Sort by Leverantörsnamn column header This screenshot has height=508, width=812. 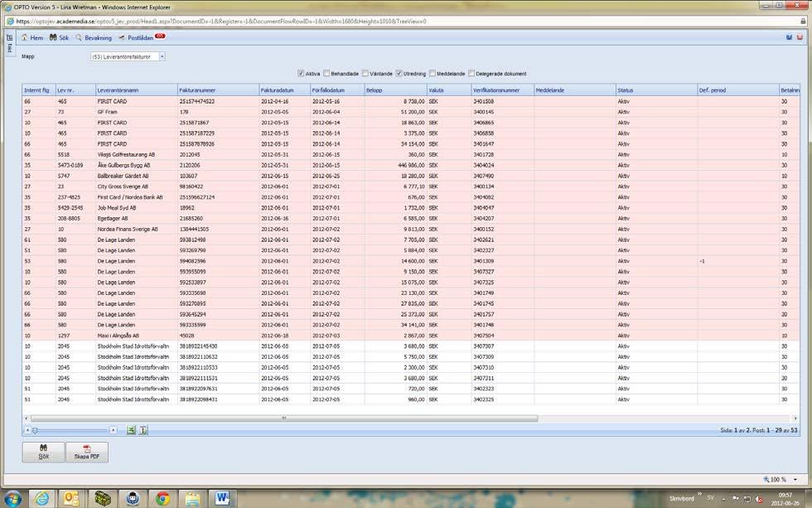pyautogui.click(x=136, y=90)
